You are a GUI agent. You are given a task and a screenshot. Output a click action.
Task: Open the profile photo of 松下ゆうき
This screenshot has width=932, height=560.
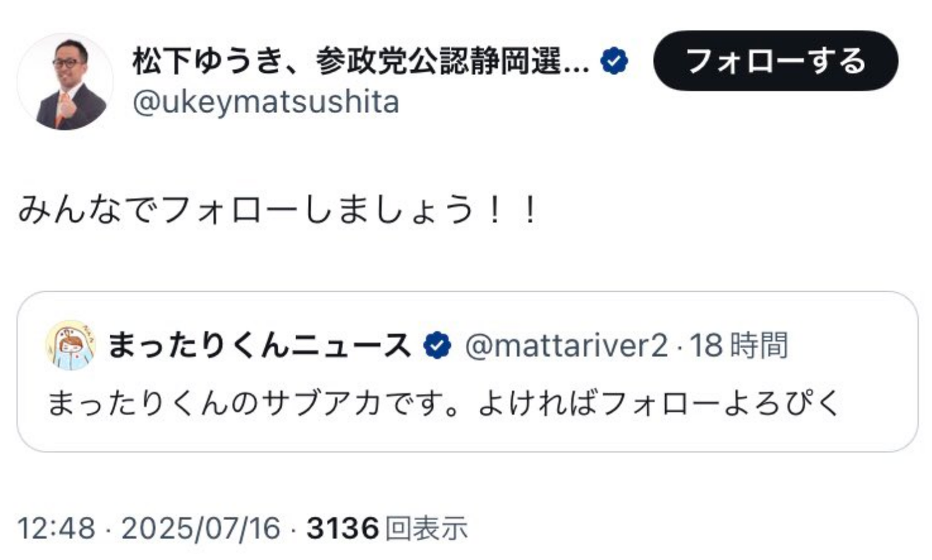65,82
